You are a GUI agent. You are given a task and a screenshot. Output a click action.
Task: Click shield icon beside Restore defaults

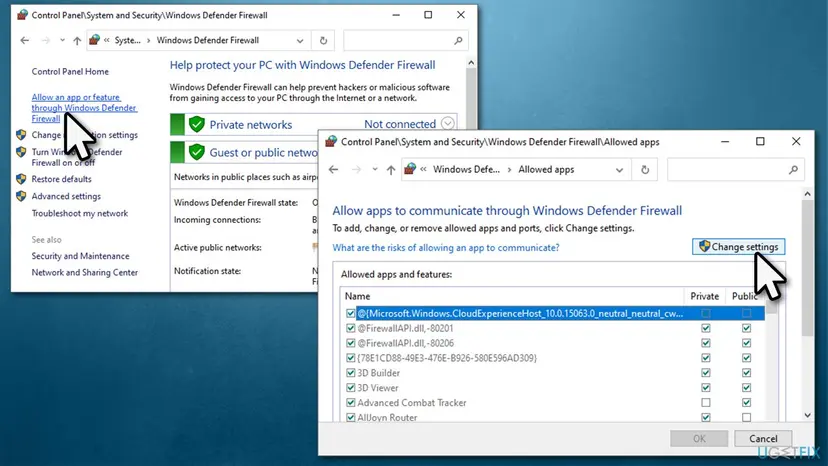pos(21,179)
